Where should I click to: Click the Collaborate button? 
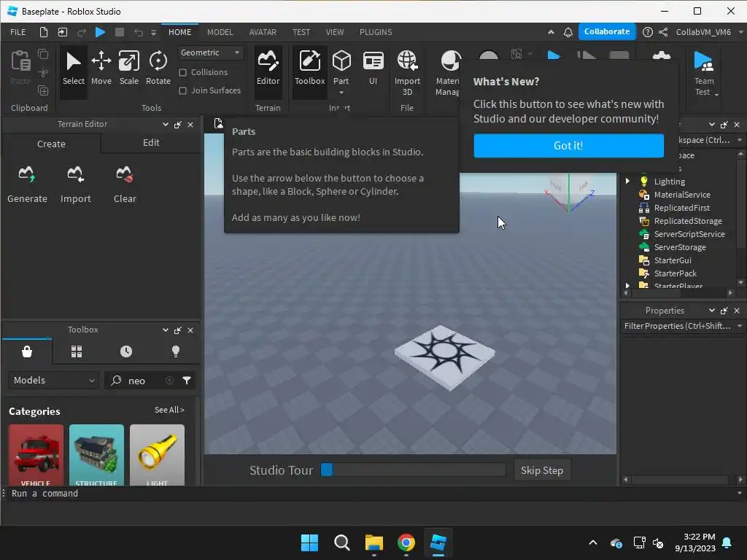607,31
